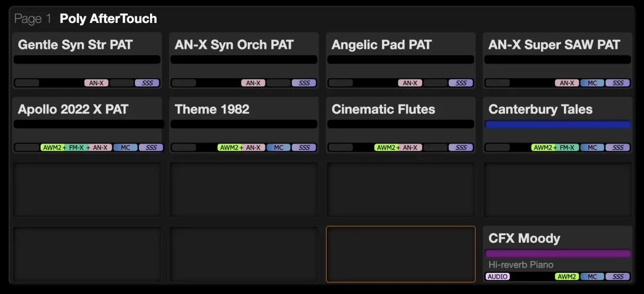Image resolution: width=644 pixels, height=294 pixels.
Task: Click the SSS badge on Angelic Pad PAT
Action: click(x=460, y=83)
